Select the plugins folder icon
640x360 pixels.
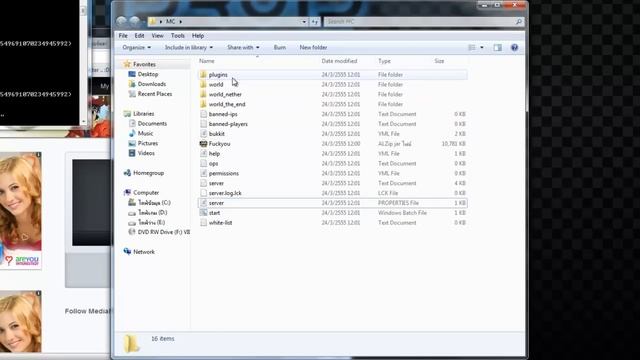coord(203,75)
